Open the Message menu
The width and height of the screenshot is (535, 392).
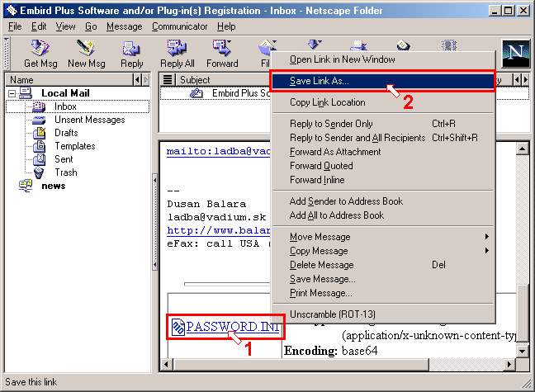[124, 26]
